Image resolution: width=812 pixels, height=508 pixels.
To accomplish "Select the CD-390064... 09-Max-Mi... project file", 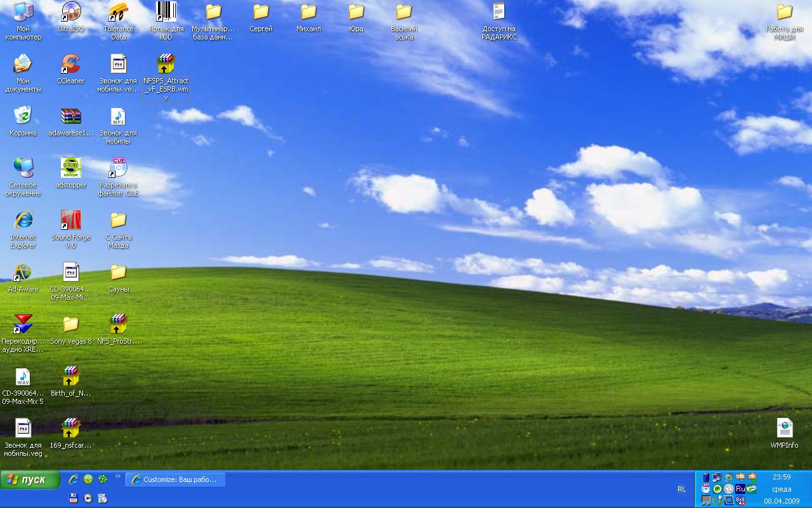I will (71, 281).
